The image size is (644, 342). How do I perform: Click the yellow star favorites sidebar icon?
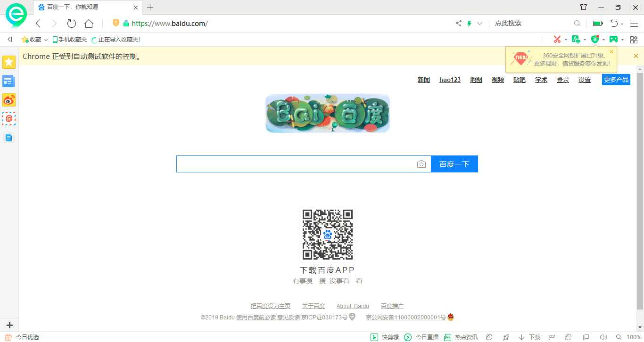9,62
